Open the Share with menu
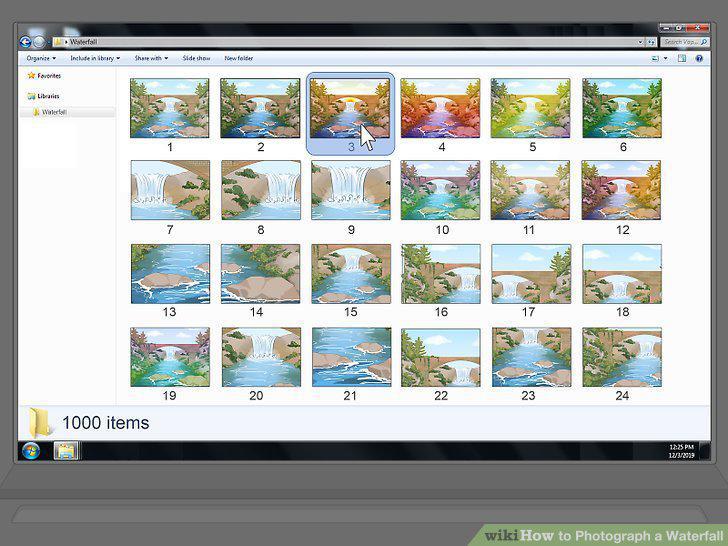Screen dimensions: 728x546 [x=151, y=58]
